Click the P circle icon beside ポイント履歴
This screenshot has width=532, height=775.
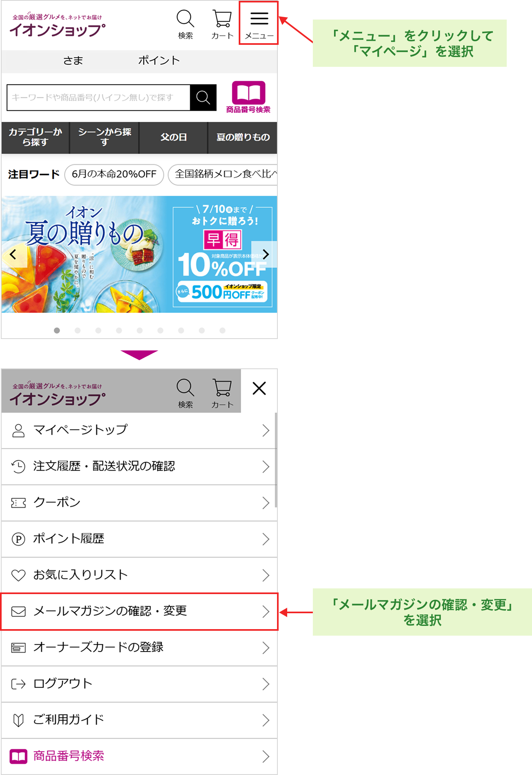tap(18, 539)
